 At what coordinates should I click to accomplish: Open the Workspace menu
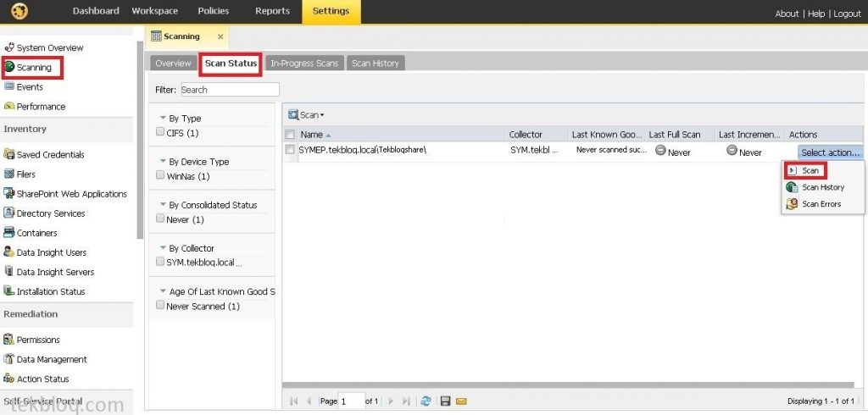pyautogui.click(x=155, y=11)
